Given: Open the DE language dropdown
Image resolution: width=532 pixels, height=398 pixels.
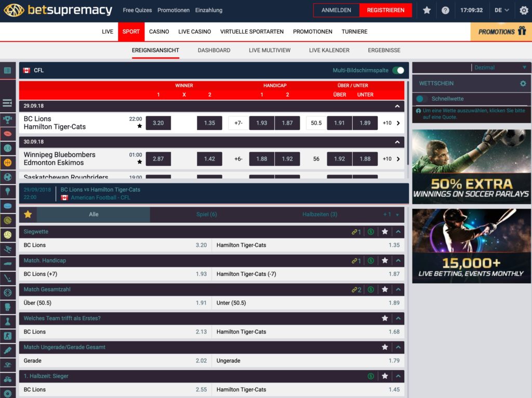Looking at the screenshot, I should (501, 10).
